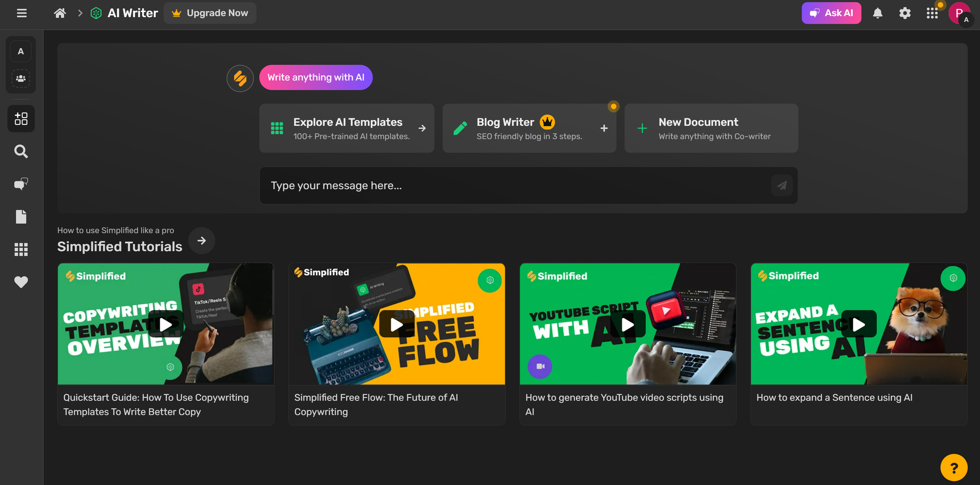Open favorites heart icon in sidebar
The height and width of the screenshot is (485, 980).
click(x=21, y=282)
